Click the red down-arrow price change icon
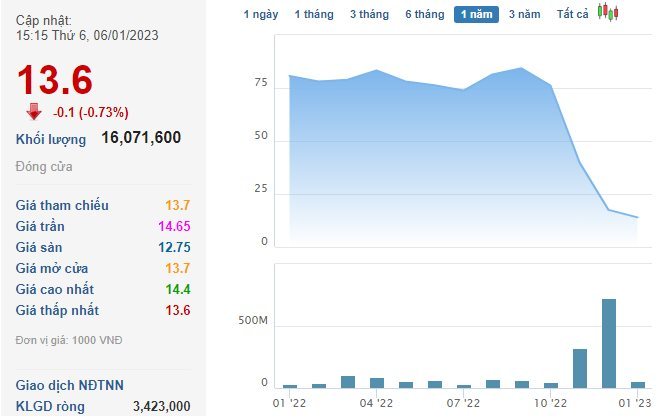 point(34,111)
